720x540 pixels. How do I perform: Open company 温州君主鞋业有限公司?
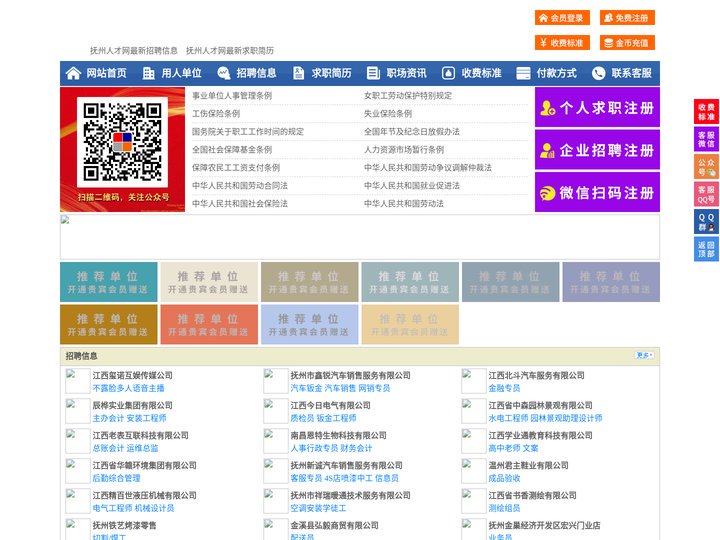click(x=528, y=465)
